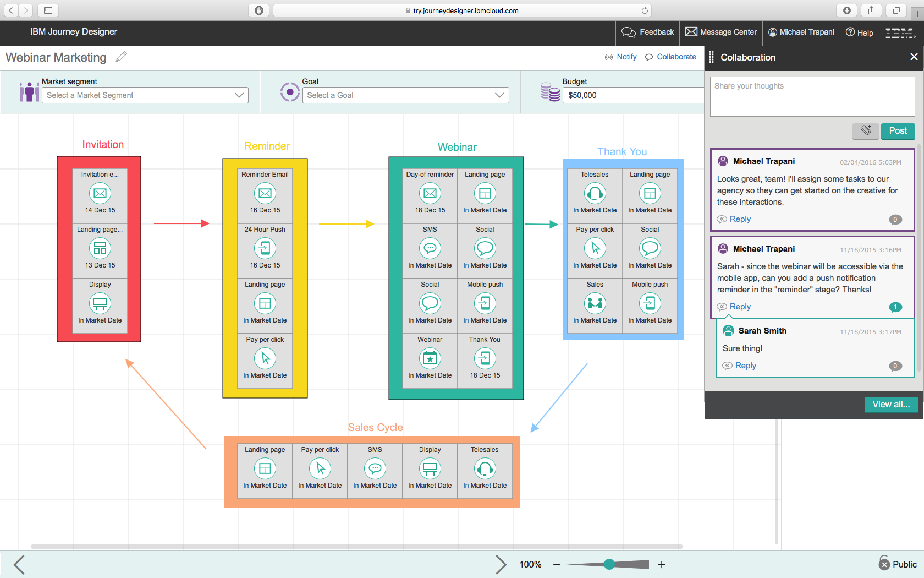Open the Market Segment dropdown

point(145,95)
